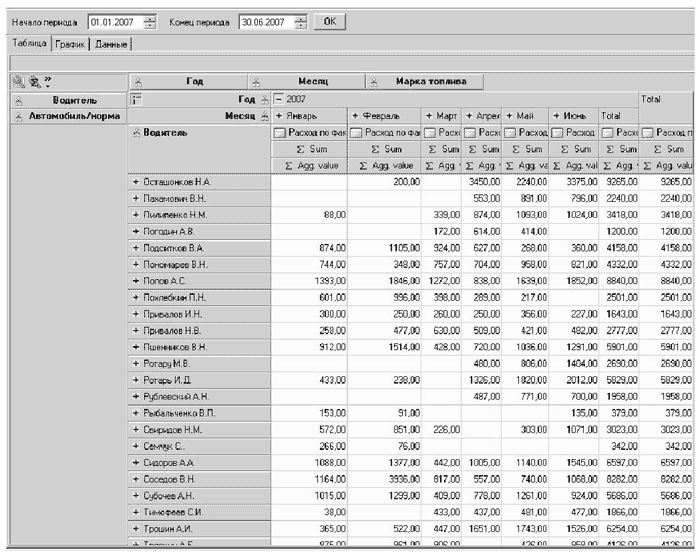Open the toolbar overflow chevron menu
The image size is (700, 554).
click(48, 81)
